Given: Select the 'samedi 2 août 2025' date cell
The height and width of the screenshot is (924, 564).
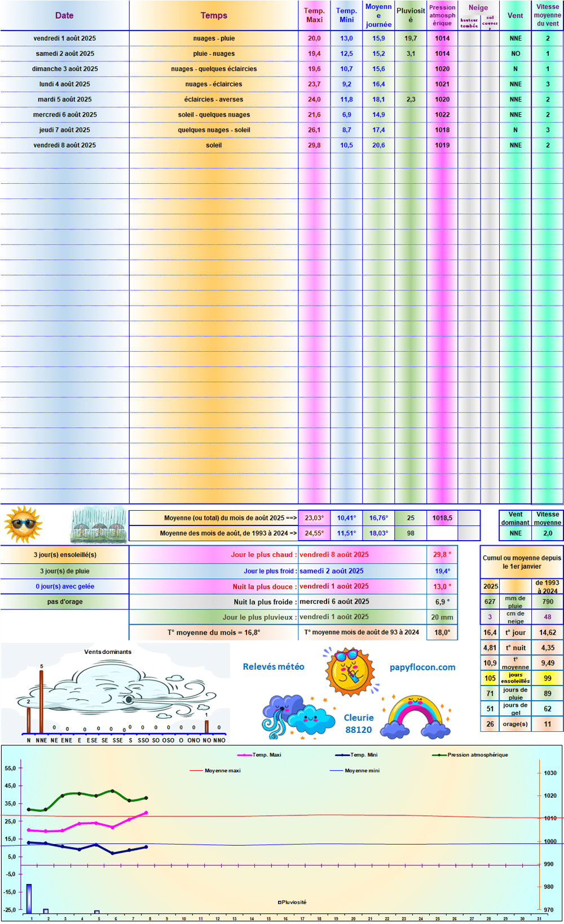Looking at the screenshot, I should (x=64, y=54).
